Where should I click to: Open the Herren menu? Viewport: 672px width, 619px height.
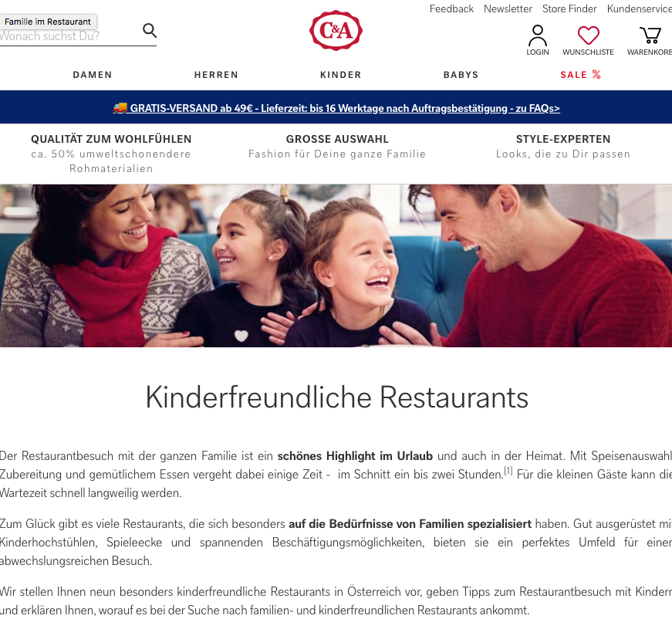click(x=216, y=75)
